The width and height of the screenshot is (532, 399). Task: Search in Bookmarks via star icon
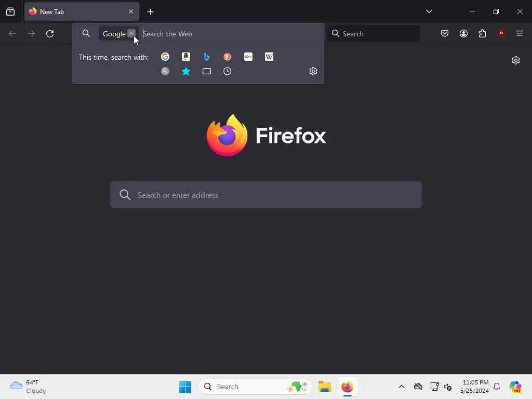[186, 71]
